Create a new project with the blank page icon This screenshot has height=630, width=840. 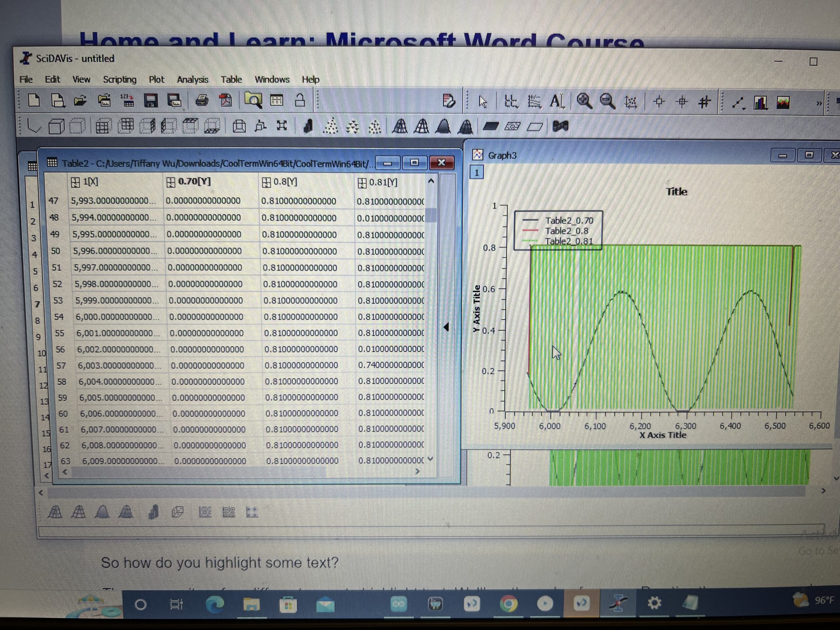[x=34, y=101]
